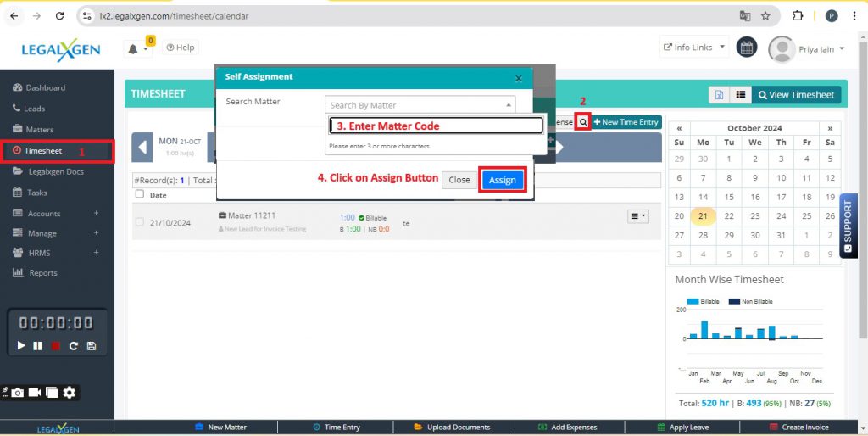Click the Billable legend color swatch

point(693,301)
